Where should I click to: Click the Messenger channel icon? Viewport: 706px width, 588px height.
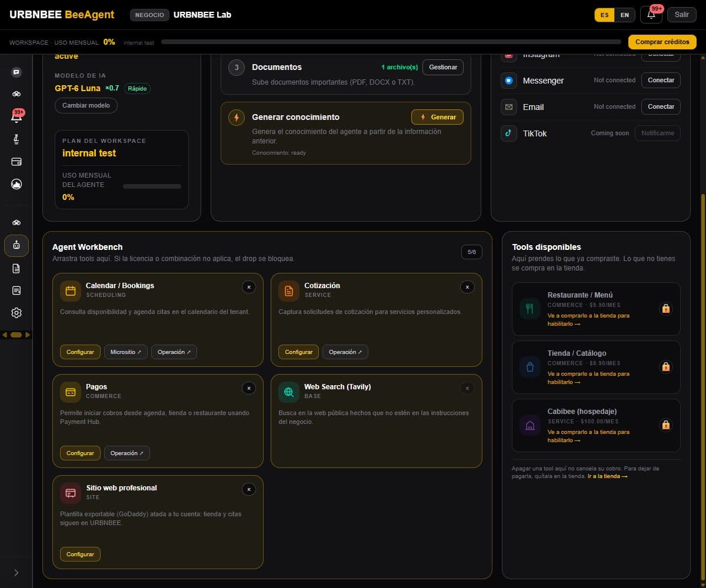click(x=509, y=81)
